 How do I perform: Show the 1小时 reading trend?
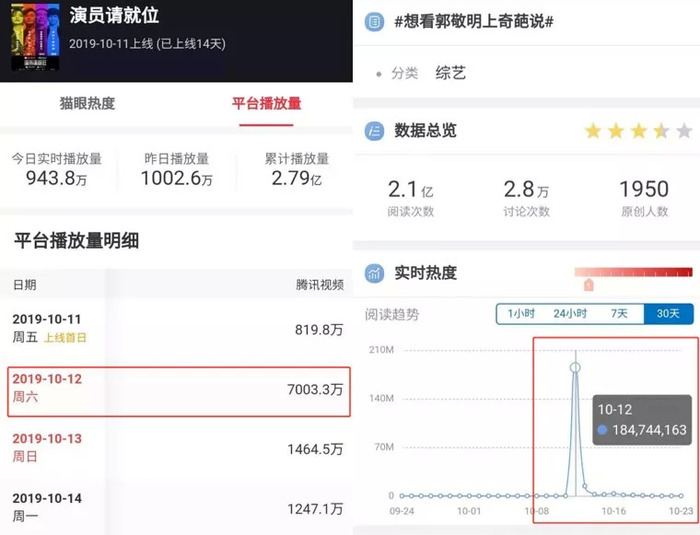pos(521,314)
